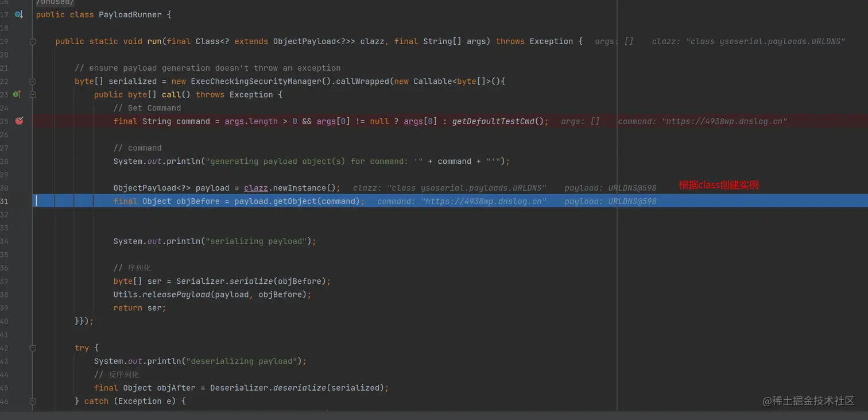Click the "// Get Command" comment
The height and width of the screenshot is (420, 868).
pos(147,108)
